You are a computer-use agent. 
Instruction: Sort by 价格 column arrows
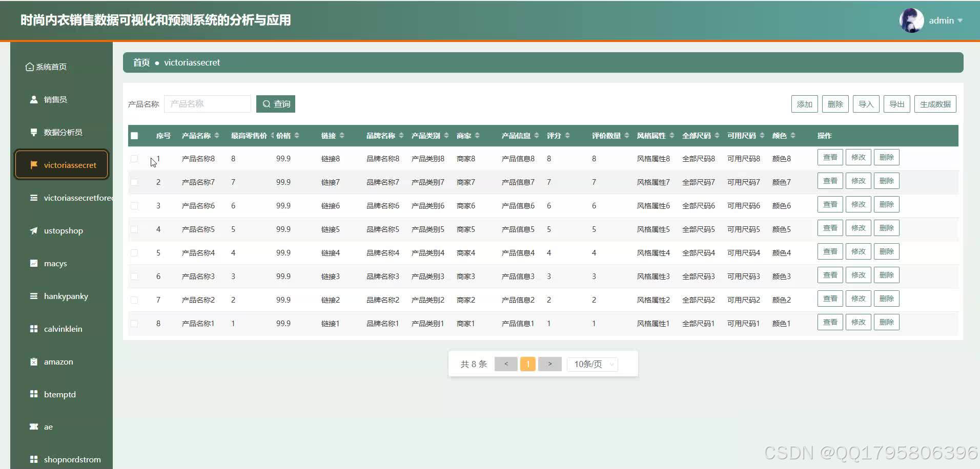pos(297,136)
